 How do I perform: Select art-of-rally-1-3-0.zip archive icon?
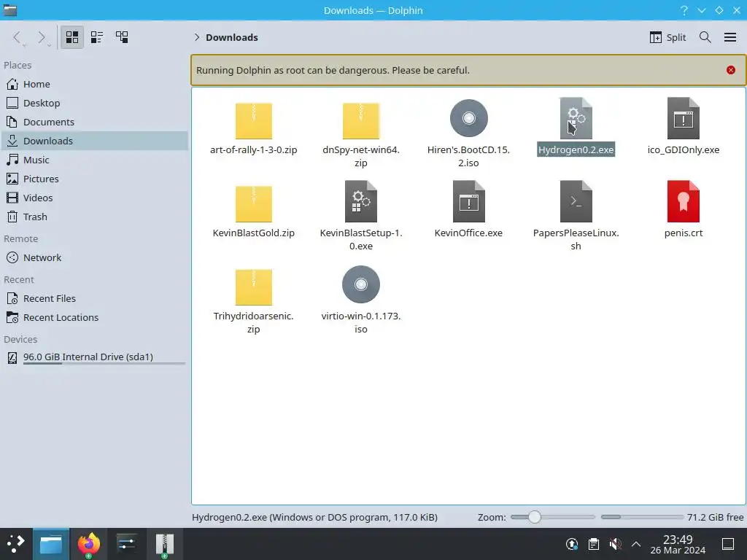click(253, 120)
